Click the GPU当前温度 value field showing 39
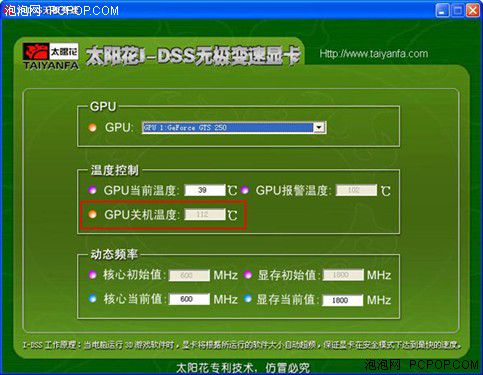Image resolution: width=483 pixels, height=375 pixels. tap(205, 190)
